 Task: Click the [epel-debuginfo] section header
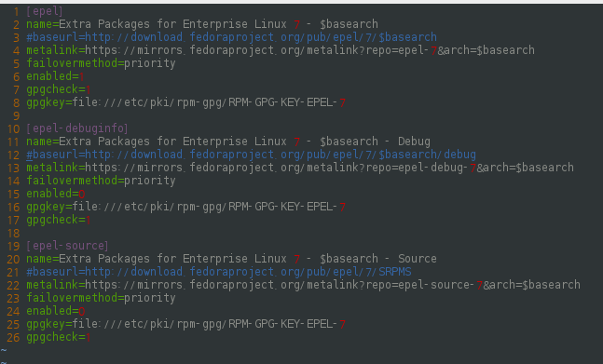(77, 128)
